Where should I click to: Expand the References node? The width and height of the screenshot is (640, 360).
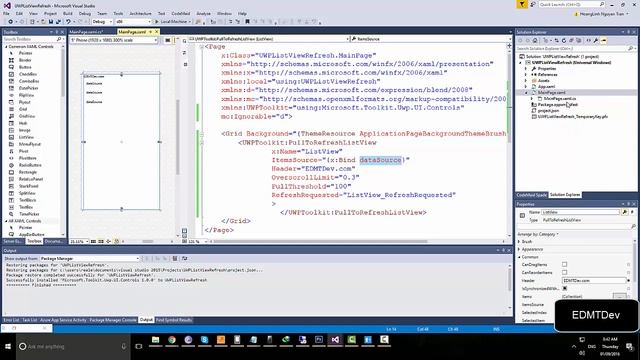tap(526, 75)
